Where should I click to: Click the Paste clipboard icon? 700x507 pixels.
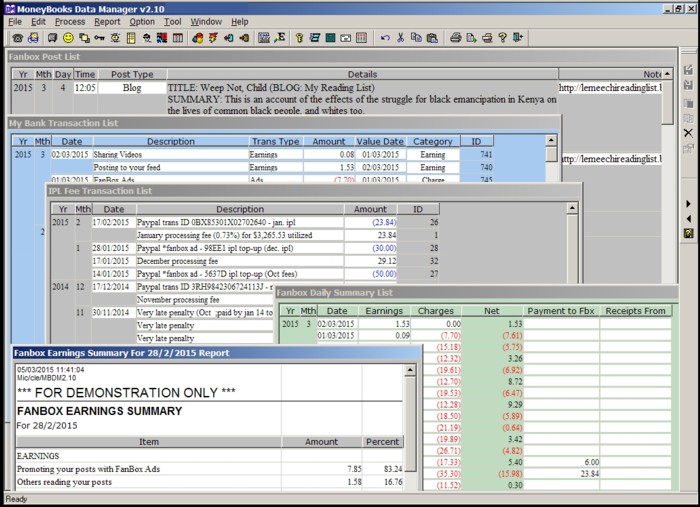pos(432,38)
